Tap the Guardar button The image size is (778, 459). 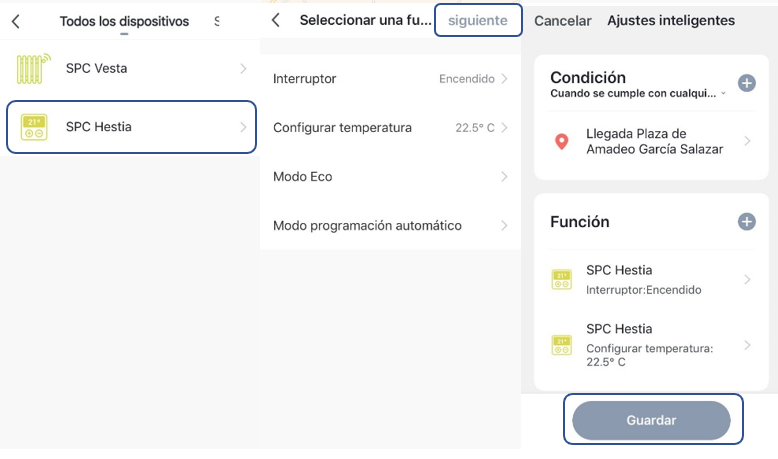(x=651, y=420)
